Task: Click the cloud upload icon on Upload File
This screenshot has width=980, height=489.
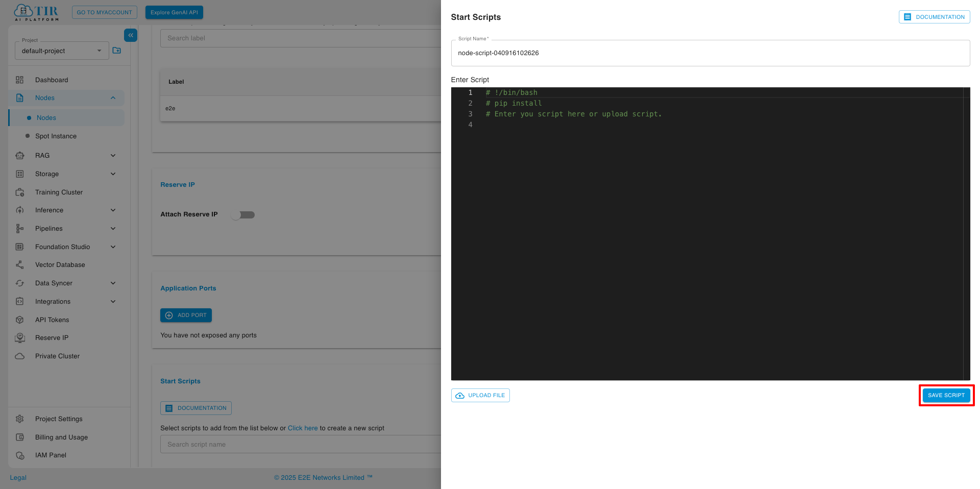Action: 460,396
